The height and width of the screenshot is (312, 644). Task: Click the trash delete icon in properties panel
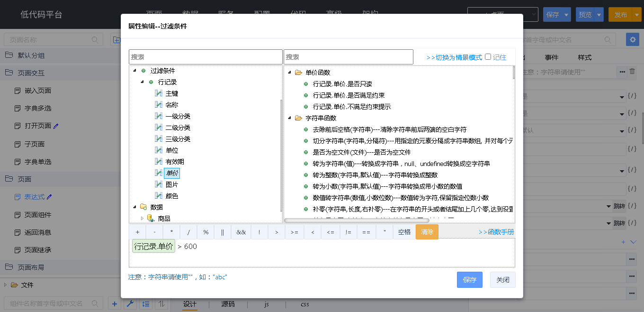(632, 72)
